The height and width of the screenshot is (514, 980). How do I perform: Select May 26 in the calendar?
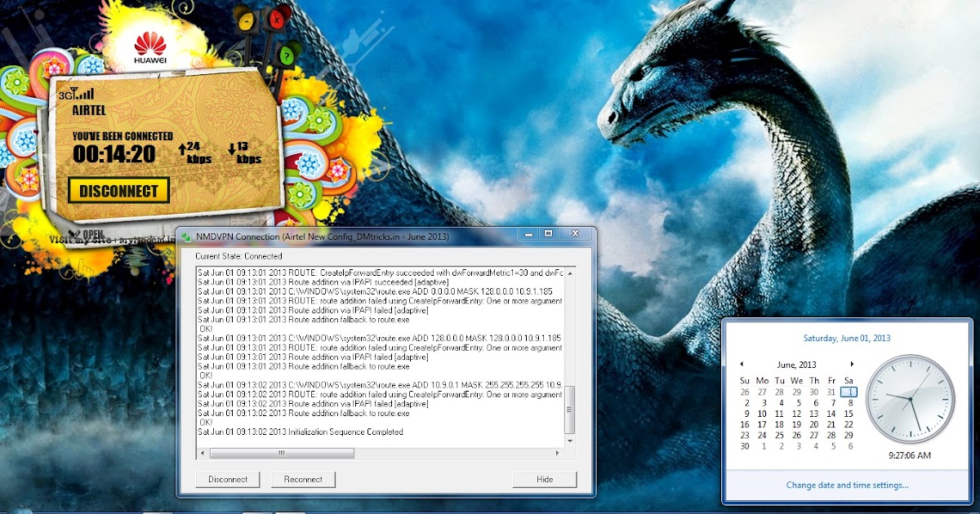(745, 392)
